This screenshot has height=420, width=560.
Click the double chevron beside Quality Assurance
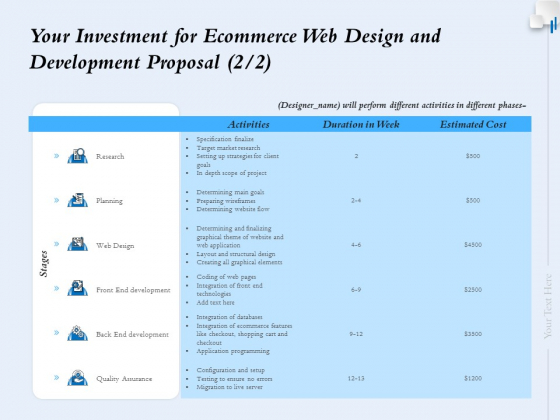56,377
